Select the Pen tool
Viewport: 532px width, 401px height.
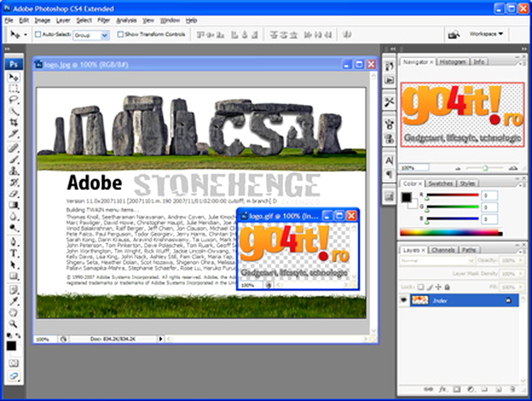tap(13, 242)
